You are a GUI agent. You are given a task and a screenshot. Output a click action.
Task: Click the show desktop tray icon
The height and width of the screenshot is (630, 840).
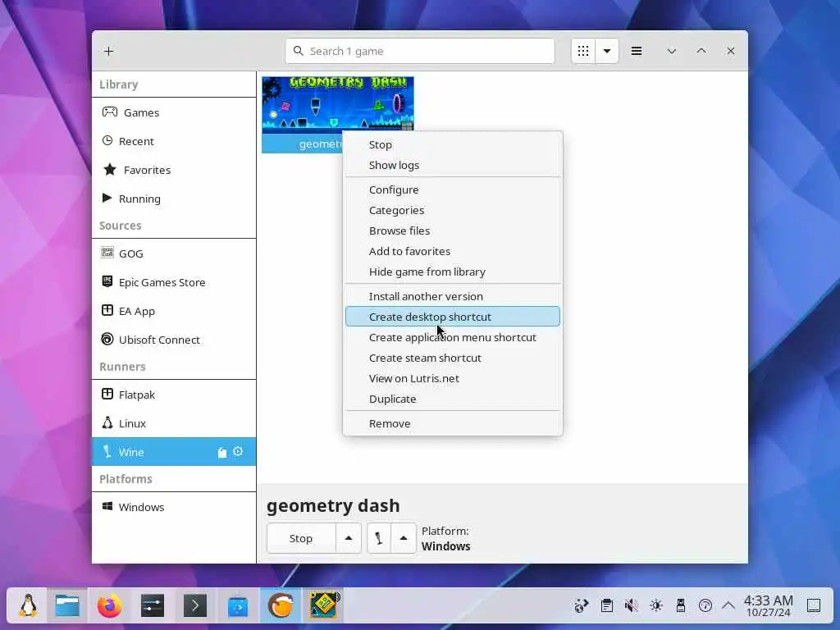coord(813,606)
